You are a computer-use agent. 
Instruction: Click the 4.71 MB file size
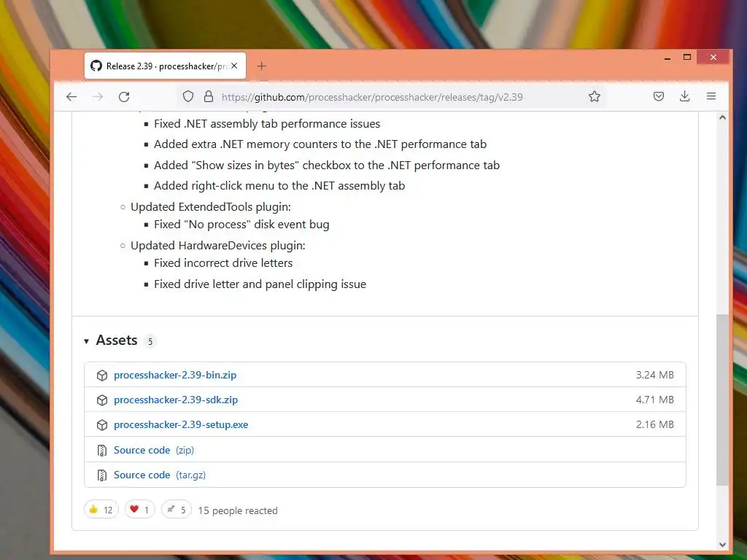(x=654, y=400)
